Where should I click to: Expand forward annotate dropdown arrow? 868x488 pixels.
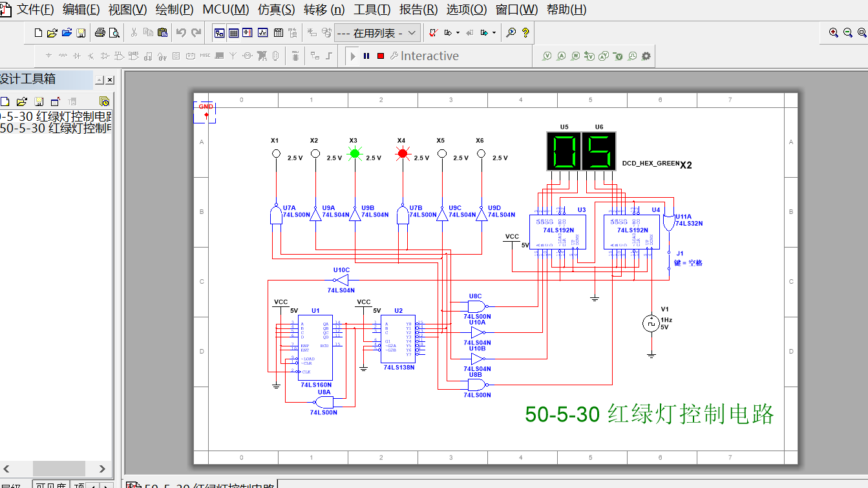coord(458,32)
